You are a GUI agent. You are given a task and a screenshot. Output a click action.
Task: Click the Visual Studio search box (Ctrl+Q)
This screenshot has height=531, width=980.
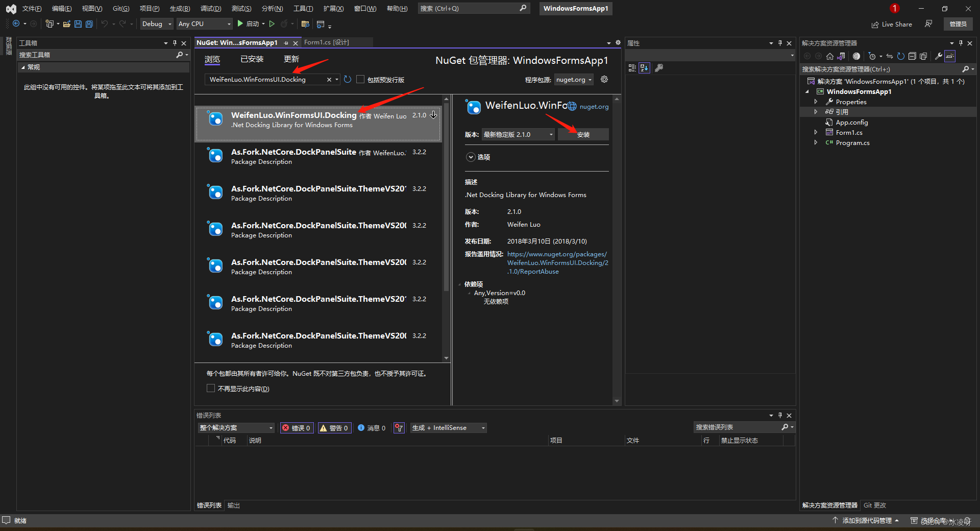tap(473, 8)
